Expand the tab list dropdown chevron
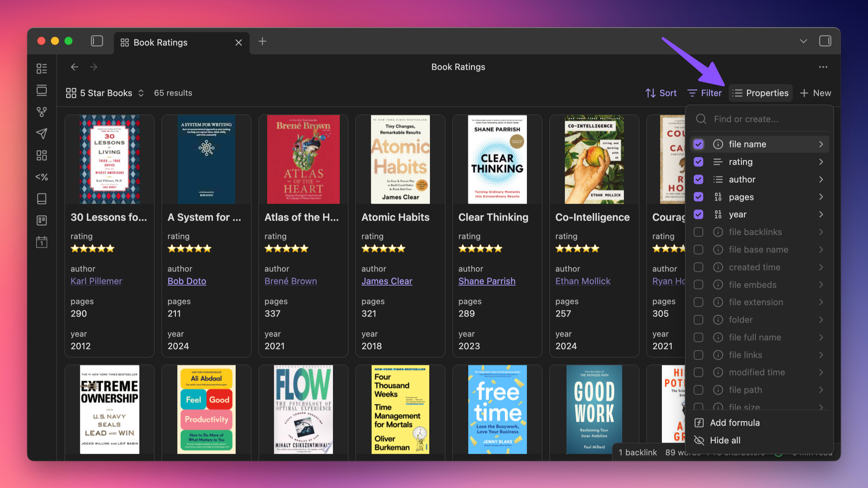Image resolution: width=868 pixels, height=488 pixels. (803, 41)
